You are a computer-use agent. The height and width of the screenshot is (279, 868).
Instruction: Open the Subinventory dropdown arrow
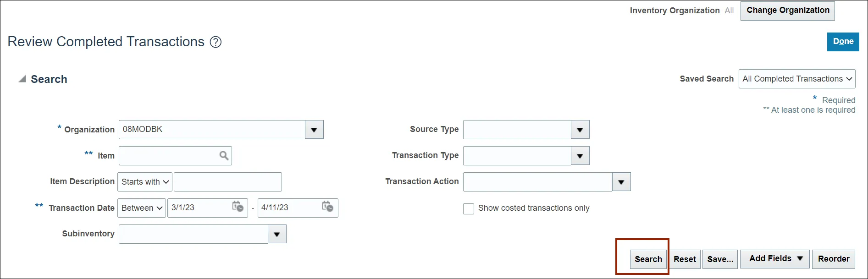[x=277, y=235]
